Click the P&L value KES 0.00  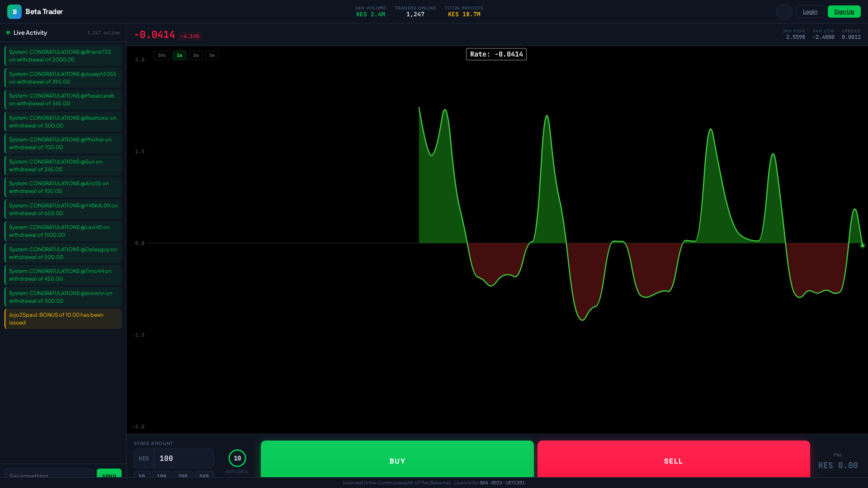pyautogui.click(x=838, y=465)
